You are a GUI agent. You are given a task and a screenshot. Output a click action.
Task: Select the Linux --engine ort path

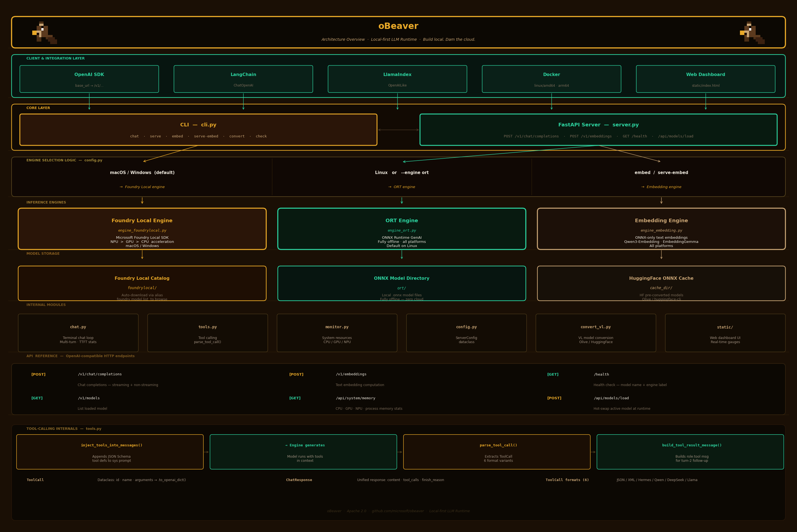point(402,177)
